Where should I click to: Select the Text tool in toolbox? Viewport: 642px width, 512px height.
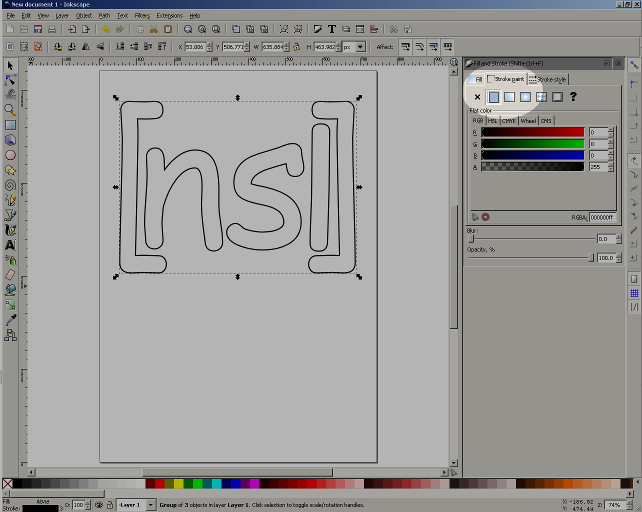click(x=10, y=244)
